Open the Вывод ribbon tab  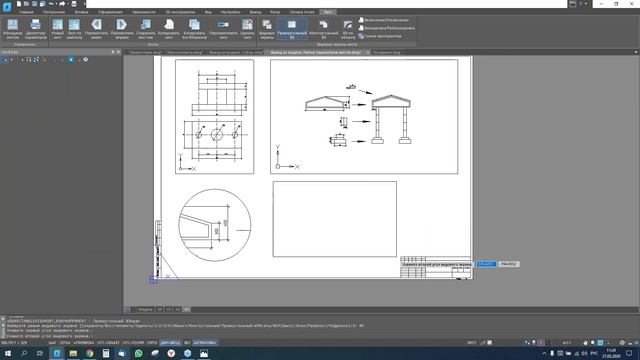point(255,12)
